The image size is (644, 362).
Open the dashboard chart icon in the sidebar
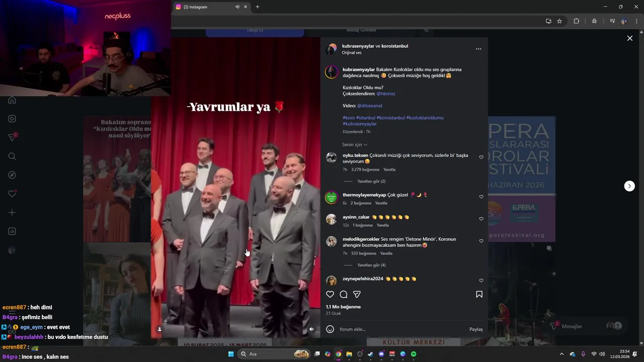pos(12,231)
